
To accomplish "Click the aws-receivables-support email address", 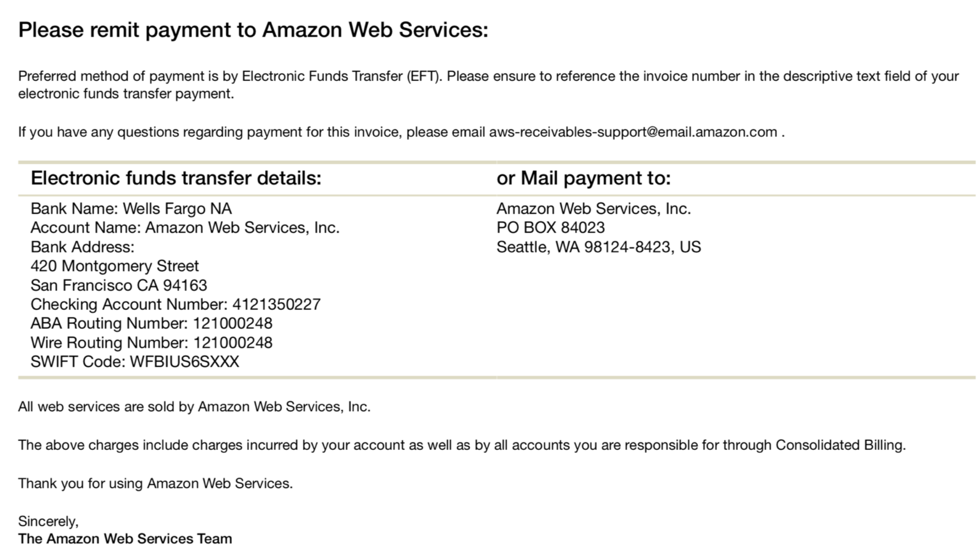I will [x=633, y=132].
